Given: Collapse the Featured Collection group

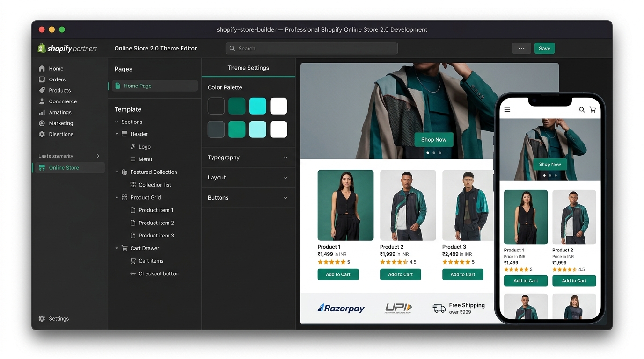Looking at the screenshot, I should tap(117, 172).
